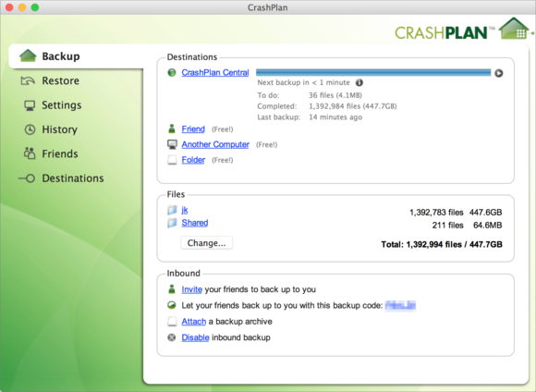
Task: Open the Friend destination link
Action: [193, 129]
